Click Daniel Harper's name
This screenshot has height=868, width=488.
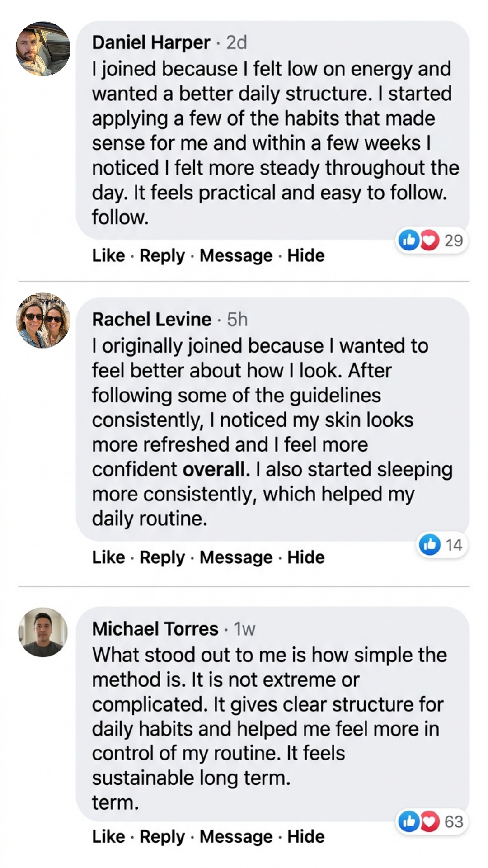click(151, 43)
